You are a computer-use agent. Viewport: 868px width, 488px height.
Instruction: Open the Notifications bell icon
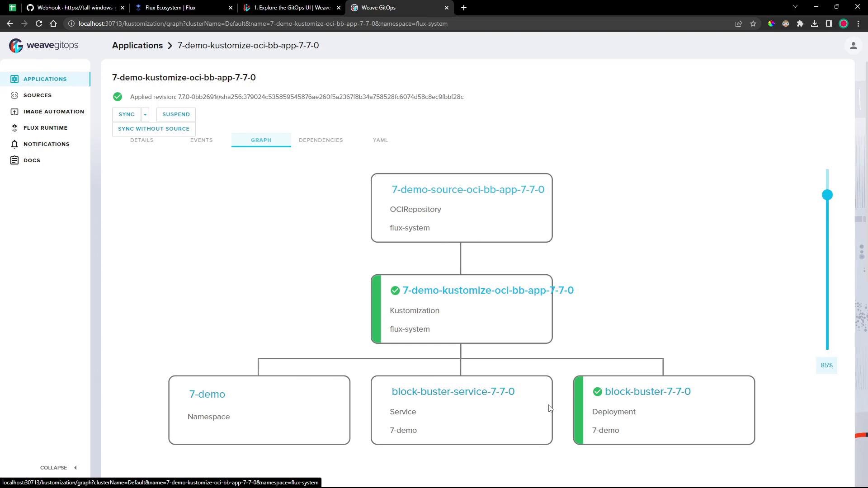14,144
